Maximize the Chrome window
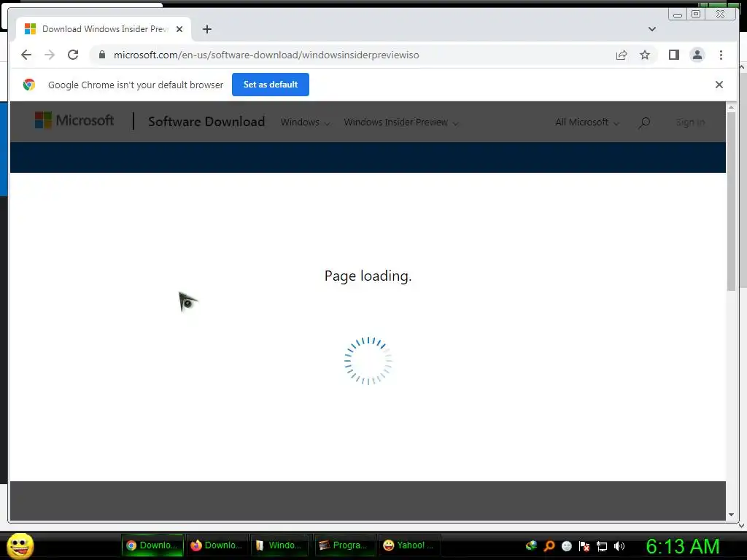 coord(696,15)
